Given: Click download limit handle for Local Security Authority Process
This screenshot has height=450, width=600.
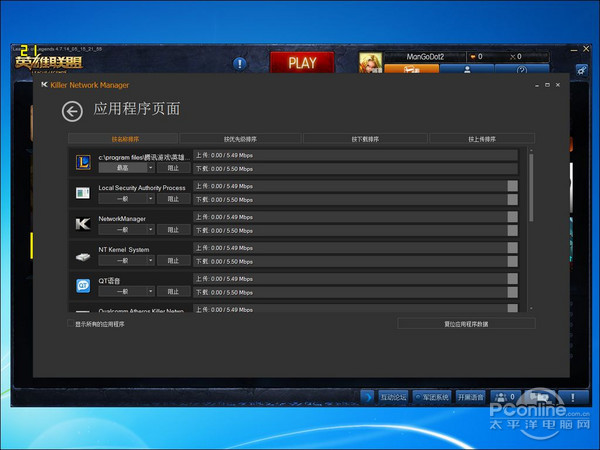Looking at the screenshot, I should [x=513, y=199].
